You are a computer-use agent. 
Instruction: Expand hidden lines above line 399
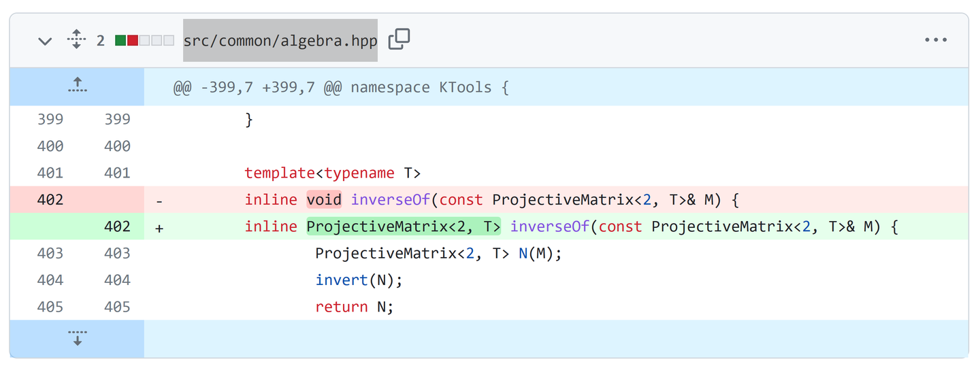tap(77, 87)
